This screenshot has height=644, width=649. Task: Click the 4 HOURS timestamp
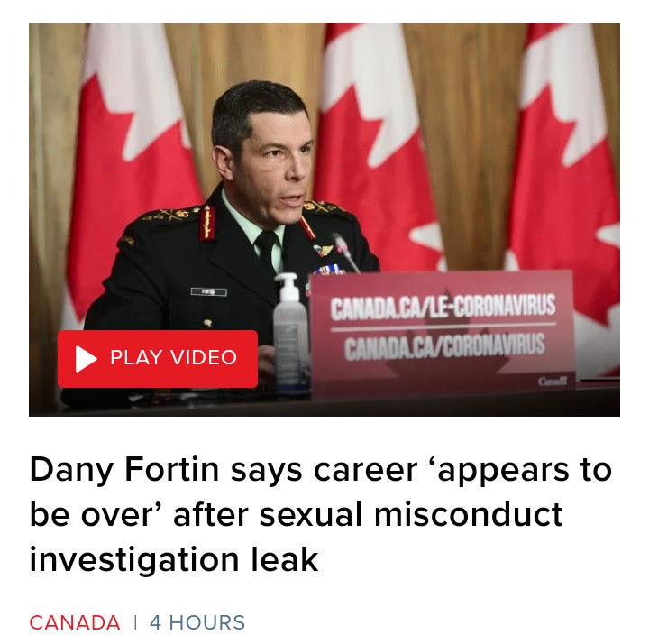pos(197,622)
